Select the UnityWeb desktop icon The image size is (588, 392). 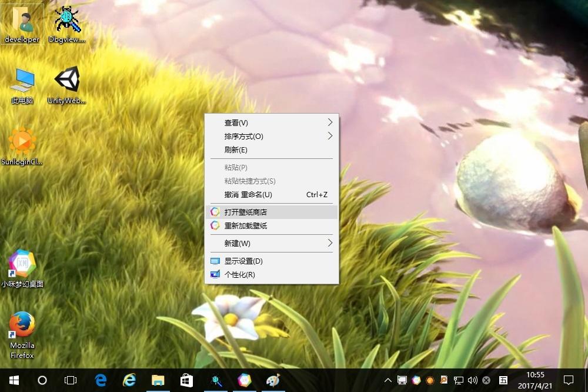67,85
